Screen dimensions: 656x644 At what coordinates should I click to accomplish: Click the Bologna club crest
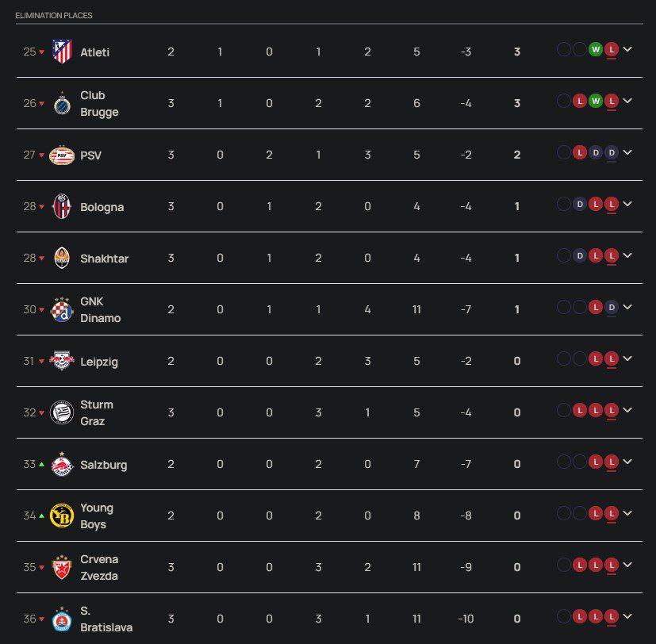point(61,206)
